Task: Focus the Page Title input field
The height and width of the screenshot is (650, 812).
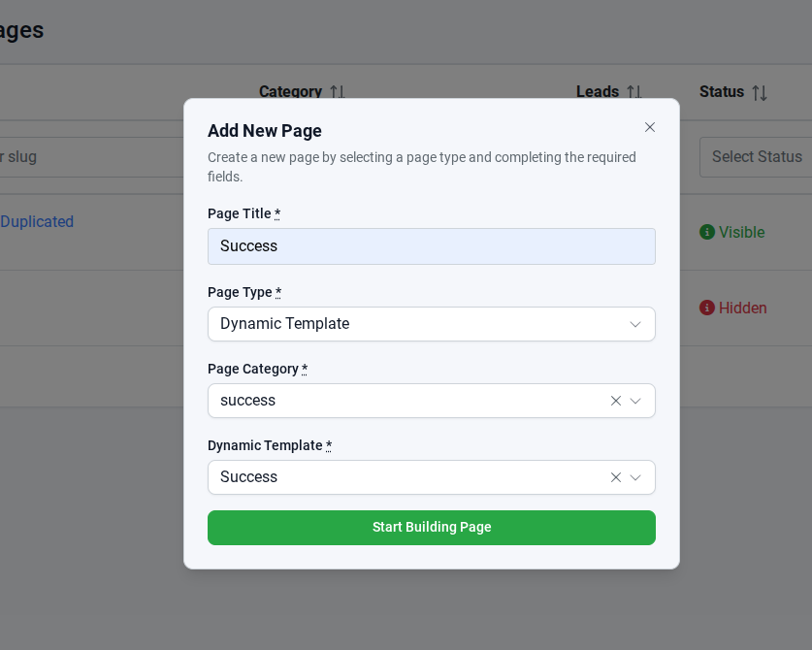Action: click(x=432, y=246)
